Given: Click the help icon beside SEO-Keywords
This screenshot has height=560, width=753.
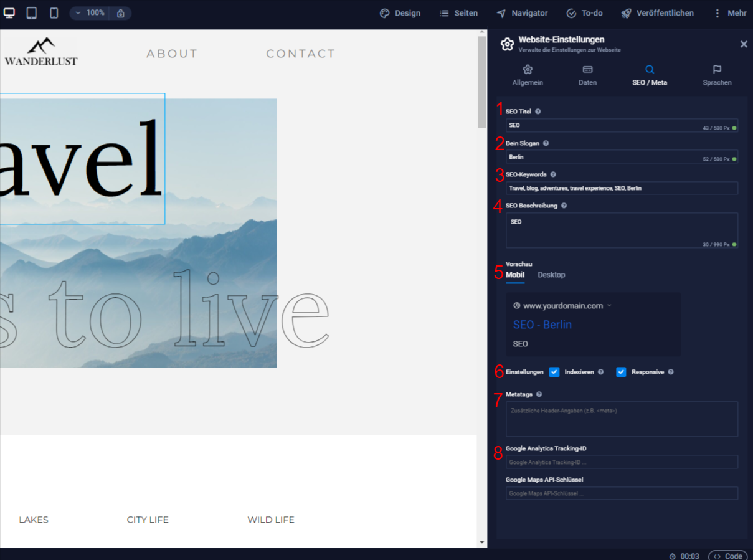Looking at the screenshot, I should (553, 174).
